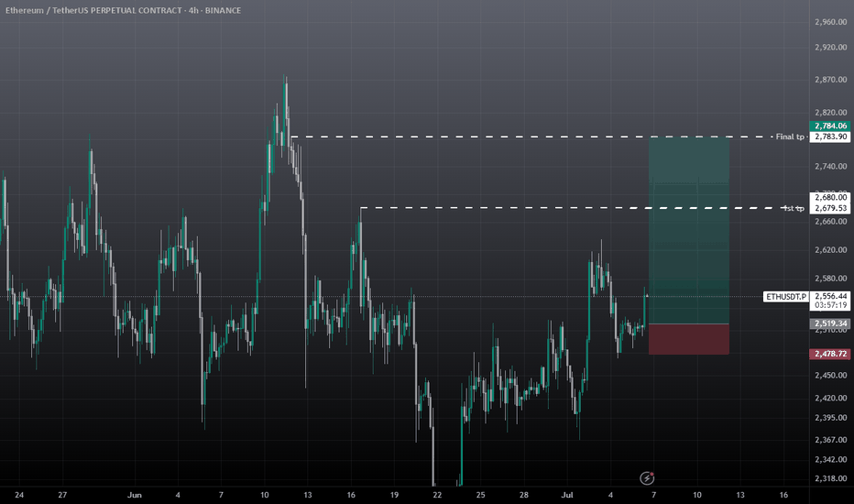Click the Final tp price label 2,783.90
The image size is (854, 504).
pos(830,137)
